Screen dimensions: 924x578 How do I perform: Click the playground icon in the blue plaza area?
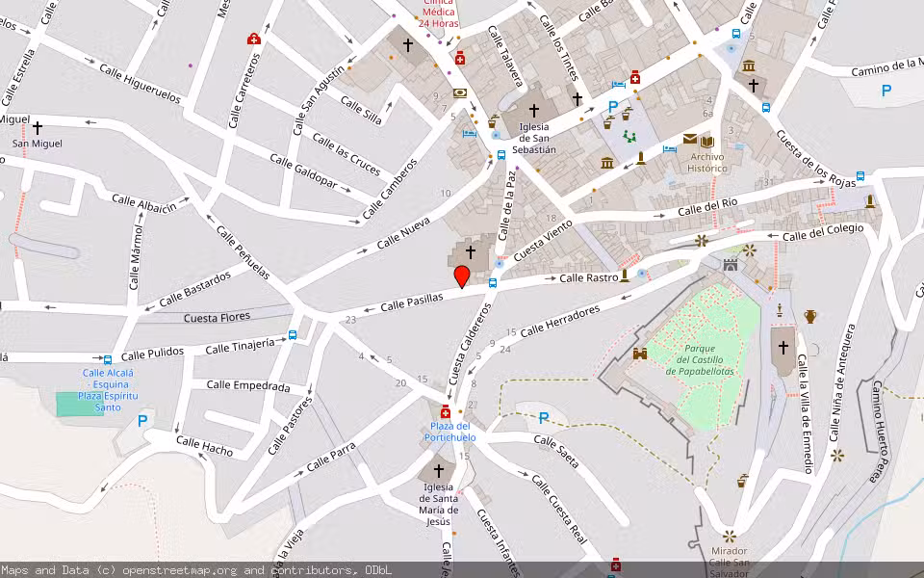coord(629,138)
